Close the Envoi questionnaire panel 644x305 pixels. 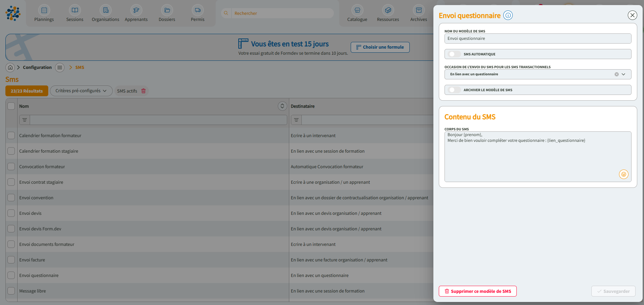pos(632,15)
